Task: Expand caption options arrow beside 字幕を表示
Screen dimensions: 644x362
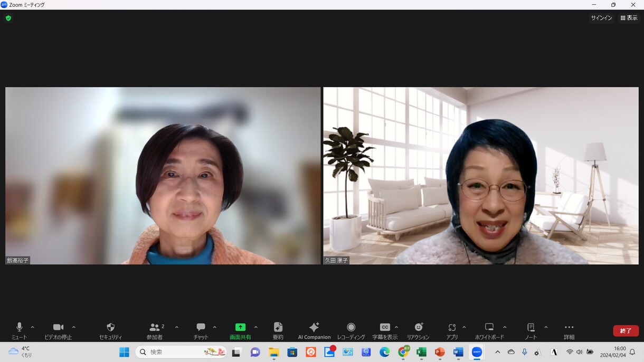Action: (396, 327)
